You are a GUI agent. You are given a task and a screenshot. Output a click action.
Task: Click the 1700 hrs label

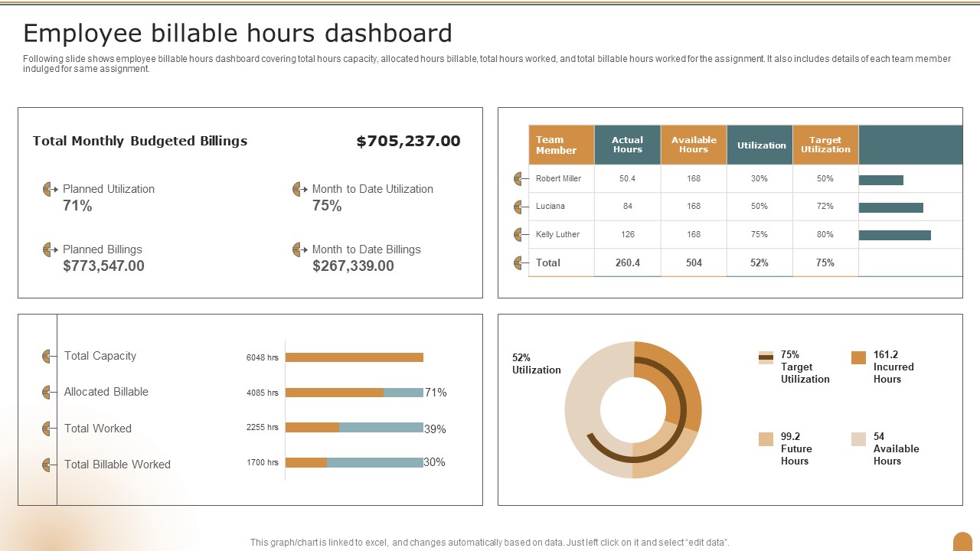[263, 462]
